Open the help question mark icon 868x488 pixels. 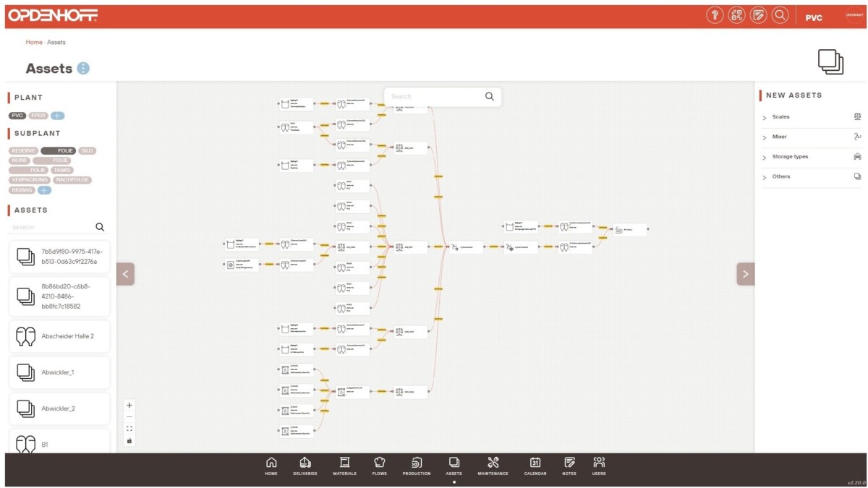point(715,15)
